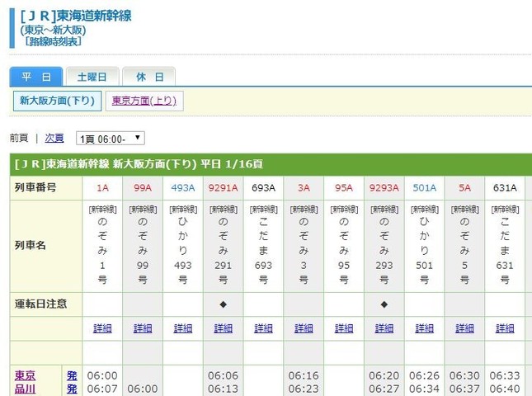Open 詳細 link for のぞみ99号
This screenshot has width=532, height=396.
[143, 328]
